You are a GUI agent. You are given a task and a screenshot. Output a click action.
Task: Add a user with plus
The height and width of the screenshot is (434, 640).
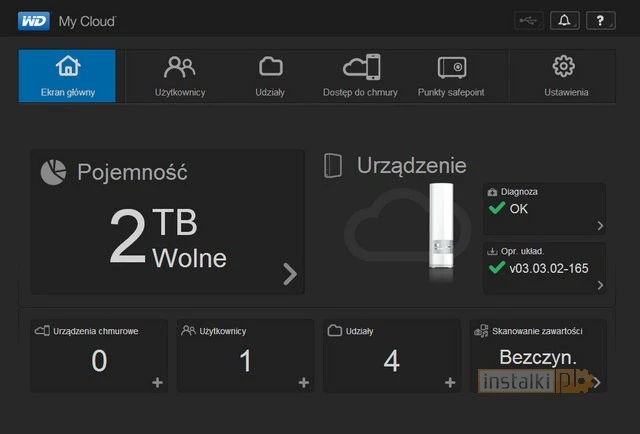[304, 383]
